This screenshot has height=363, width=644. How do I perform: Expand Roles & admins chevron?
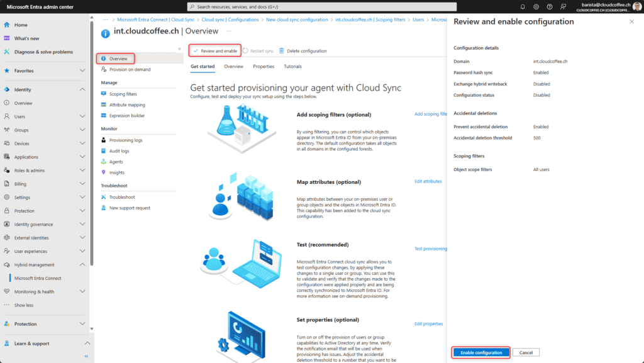click(82, 170)
